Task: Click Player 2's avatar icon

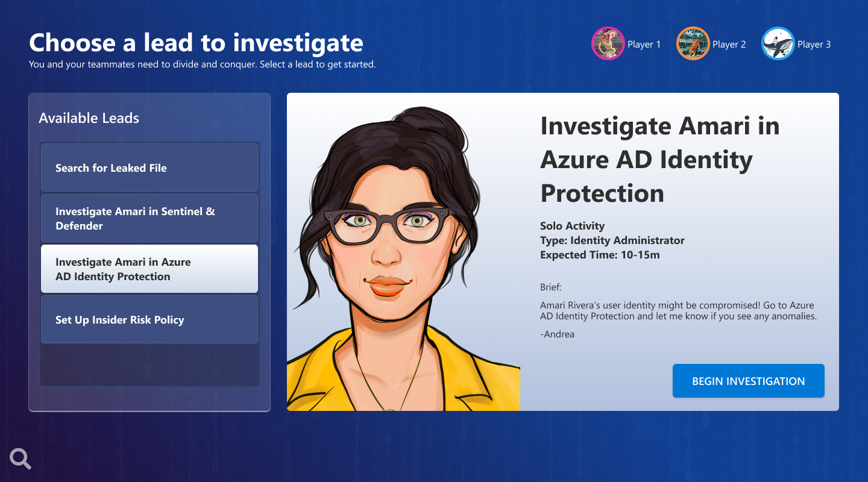Action: (693, 43)
